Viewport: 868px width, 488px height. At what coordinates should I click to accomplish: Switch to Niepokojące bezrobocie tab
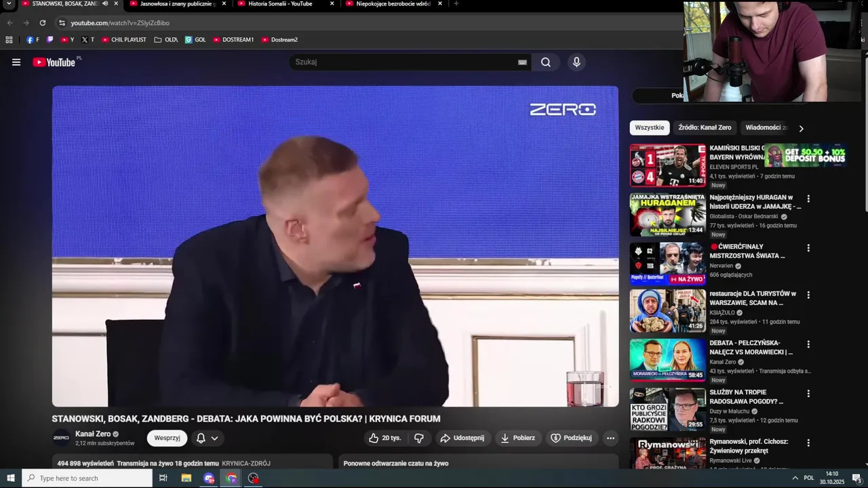coord(393,4)
